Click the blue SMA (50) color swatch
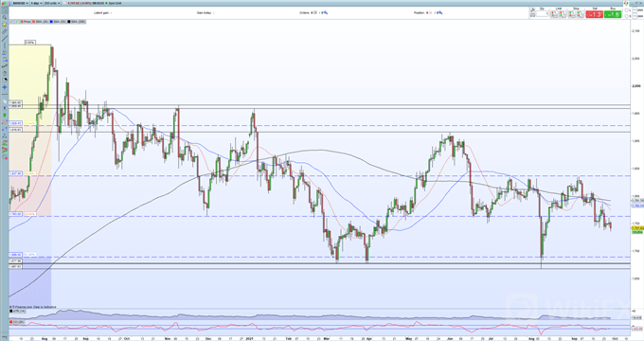The width and height of the screenshot is (644, 341). pos(51,22)
